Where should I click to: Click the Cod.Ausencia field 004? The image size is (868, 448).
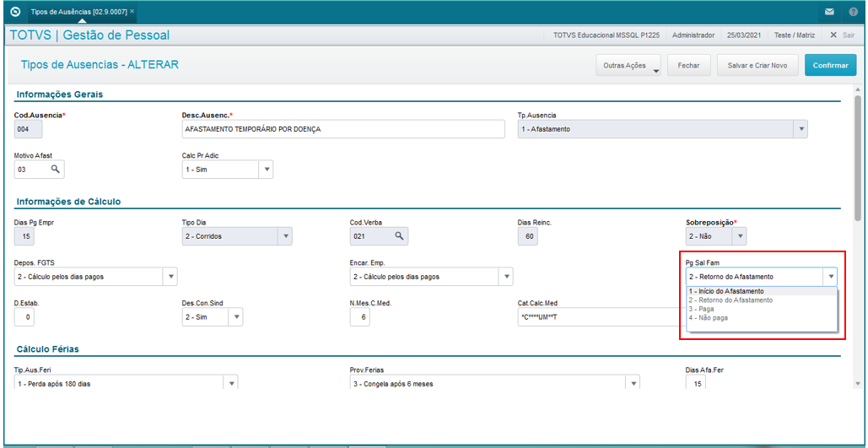tap(28, 129)
